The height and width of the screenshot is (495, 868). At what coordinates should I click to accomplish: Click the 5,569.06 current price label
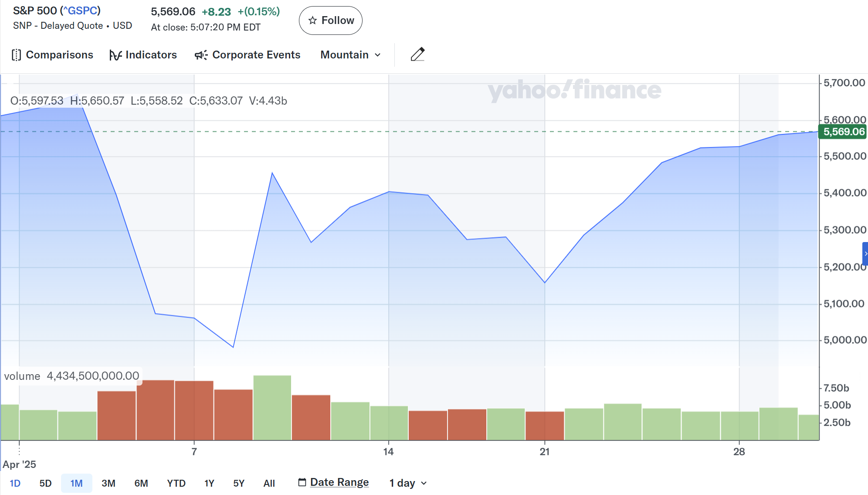pos(843,132)
